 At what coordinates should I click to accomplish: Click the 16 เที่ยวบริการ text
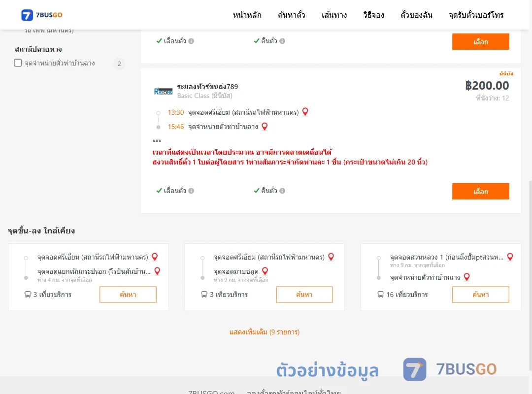407,295
